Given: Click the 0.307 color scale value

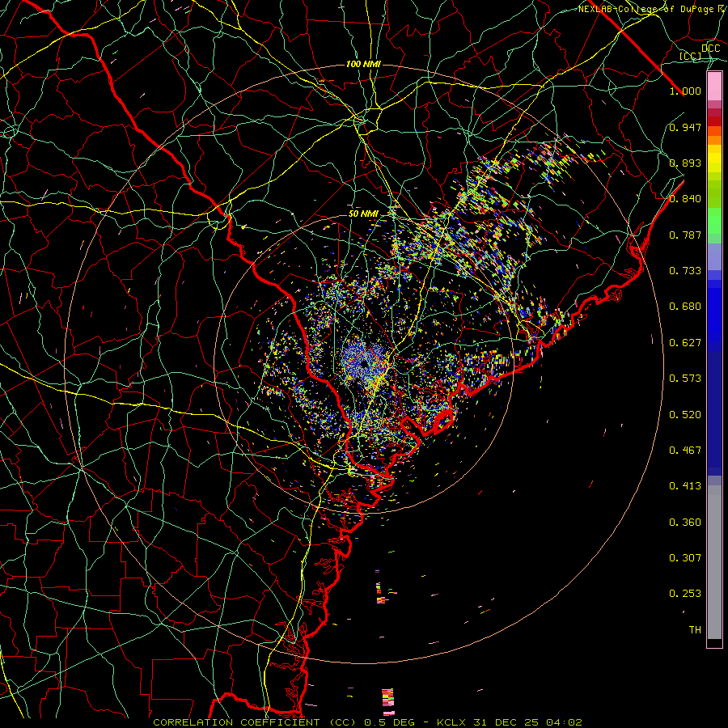Looking at the screenshot, I should [x=685, y=558].
